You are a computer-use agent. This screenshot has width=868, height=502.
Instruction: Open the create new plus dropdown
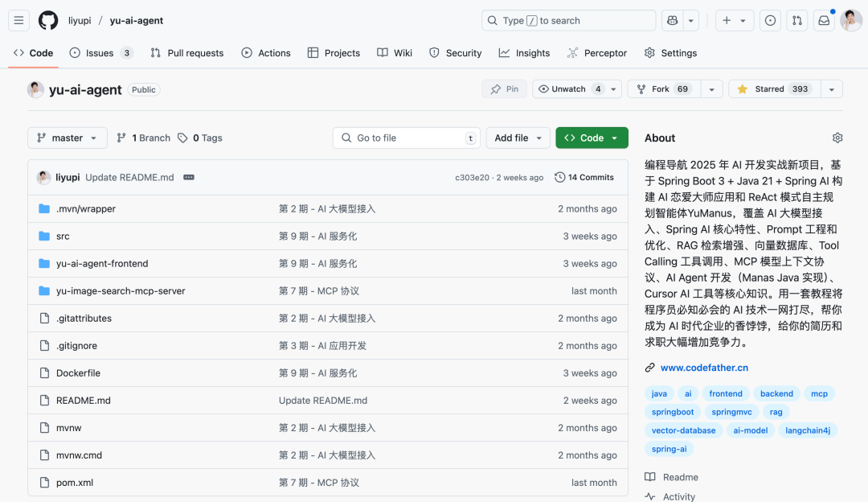pos(734,20)
